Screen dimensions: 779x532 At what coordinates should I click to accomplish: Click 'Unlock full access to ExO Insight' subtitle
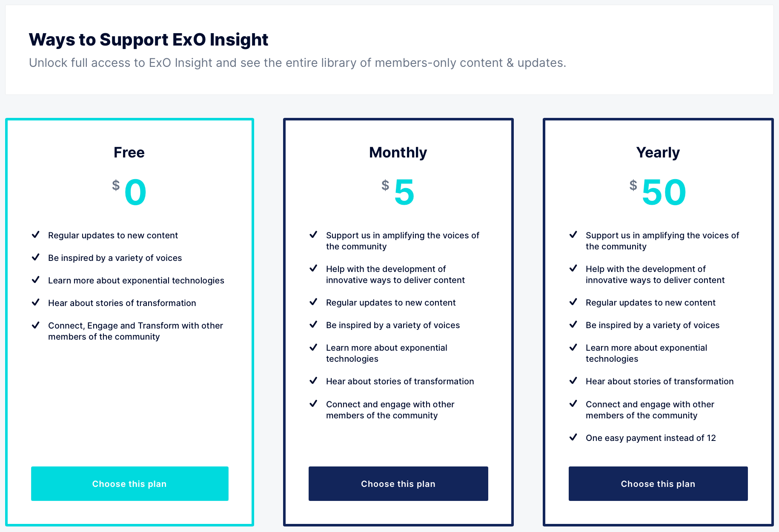(x=298, y=63)
